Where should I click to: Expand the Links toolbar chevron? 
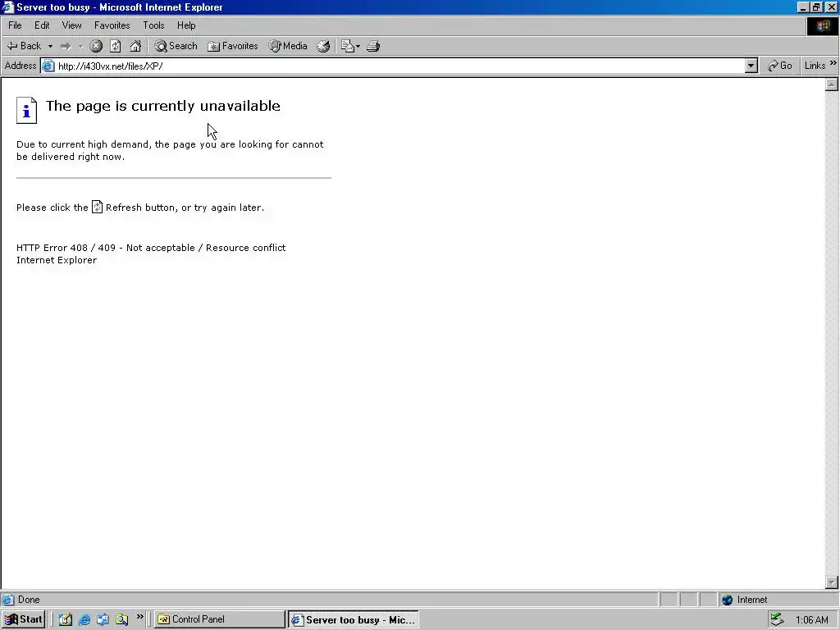(833, 64)
